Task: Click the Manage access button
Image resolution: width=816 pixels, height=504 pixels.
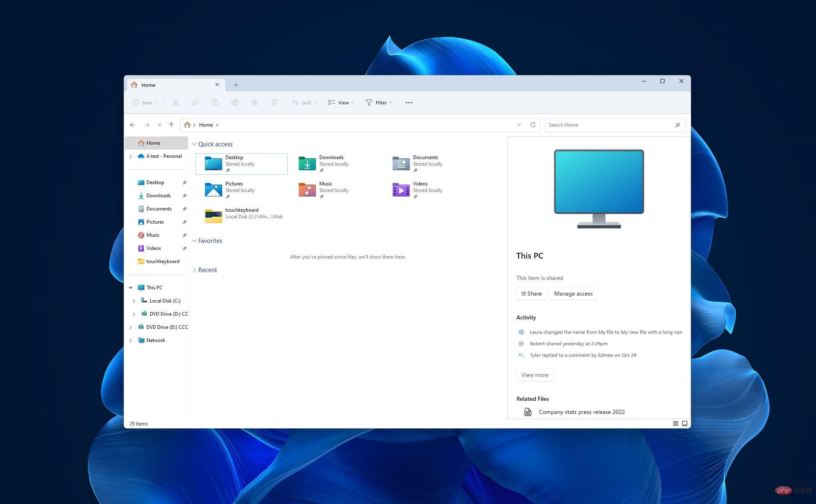Action: (x=574, y=294)
